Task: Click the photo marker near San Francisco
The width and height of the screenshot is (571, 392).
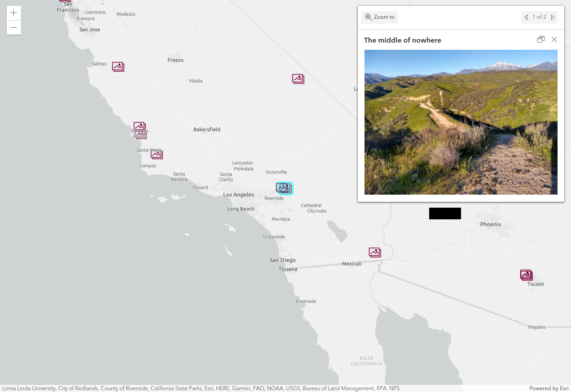Action: coord(66,1)
